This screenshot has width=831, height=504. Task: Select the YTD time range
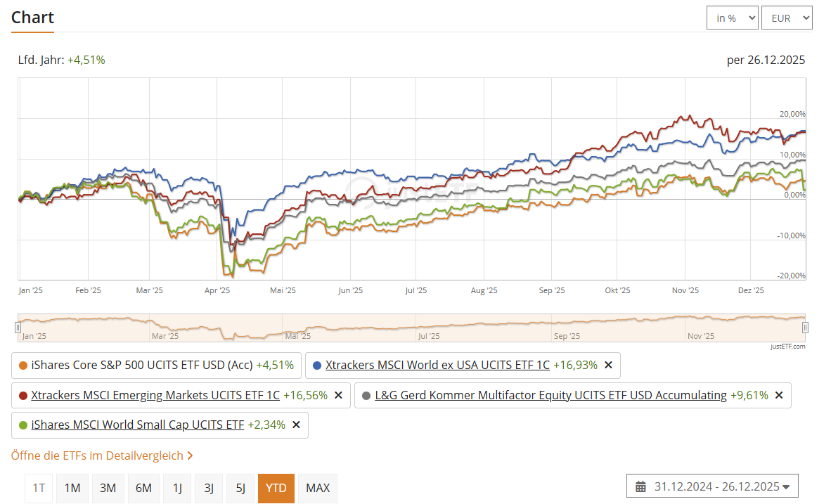tap(276, 488)
